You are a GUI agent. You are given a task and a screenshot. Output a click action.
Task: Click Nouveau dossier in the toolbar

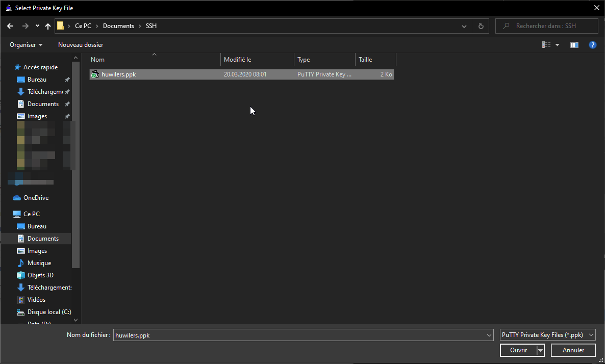tap(81, 45)
